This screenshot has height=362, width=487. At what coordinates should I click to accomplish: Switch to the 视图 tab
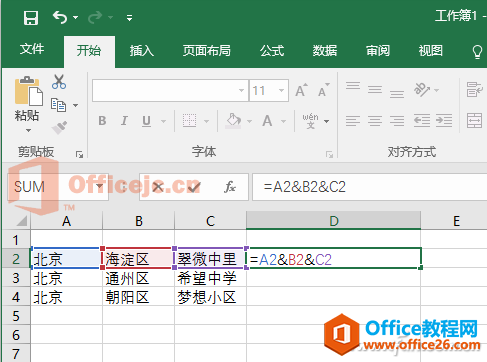tap(431, 51)
